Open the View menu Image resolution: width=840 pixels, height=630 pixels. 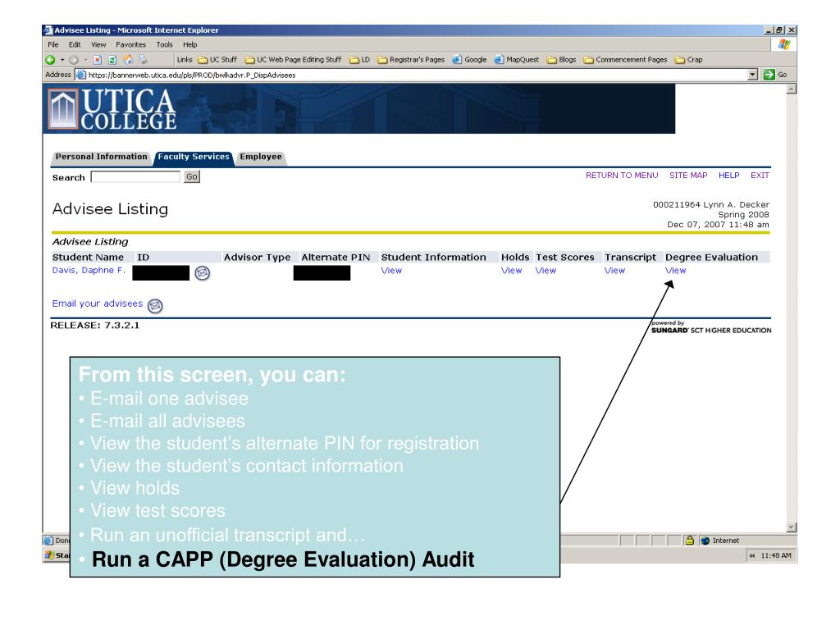click(x=98, y=45)
